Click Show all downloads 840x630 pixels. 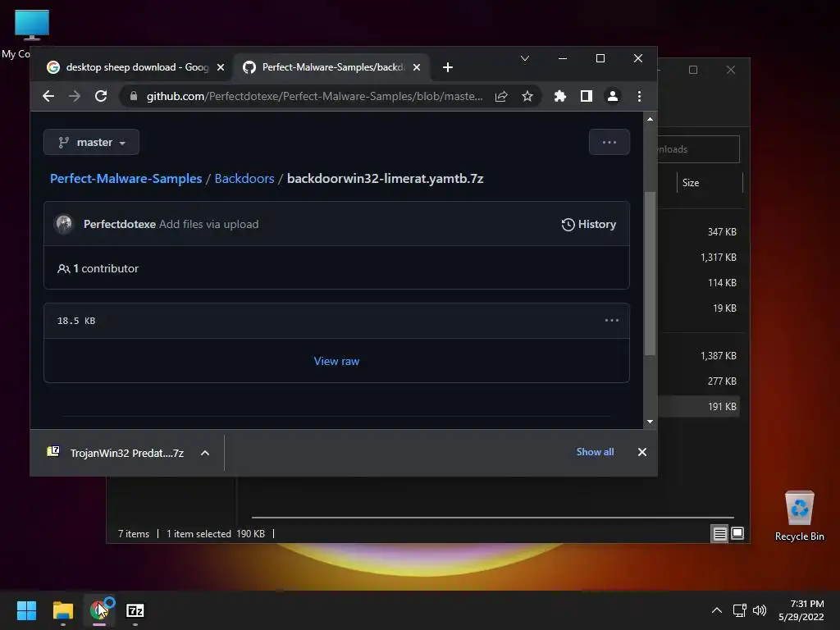point(595,452)
